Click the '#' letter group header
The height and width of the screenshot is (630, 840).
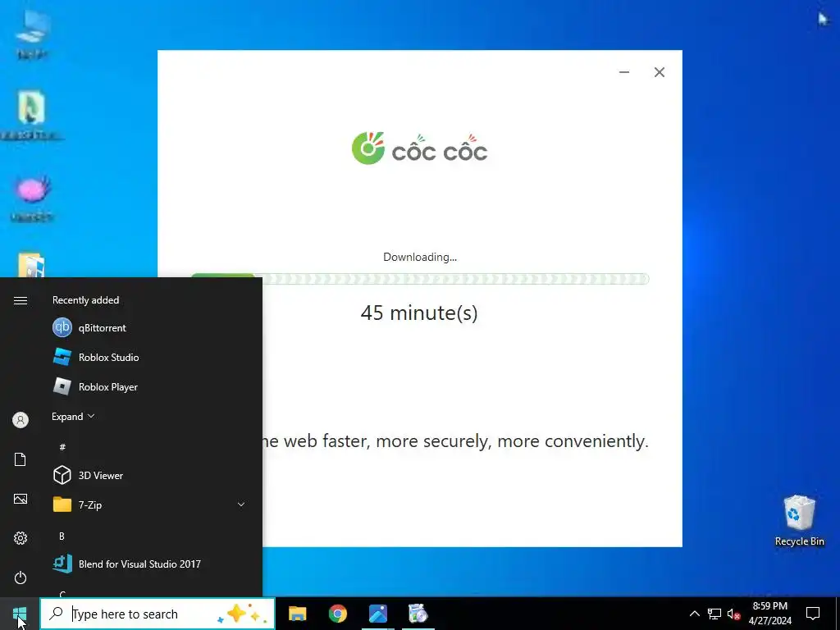pos(62,447)
